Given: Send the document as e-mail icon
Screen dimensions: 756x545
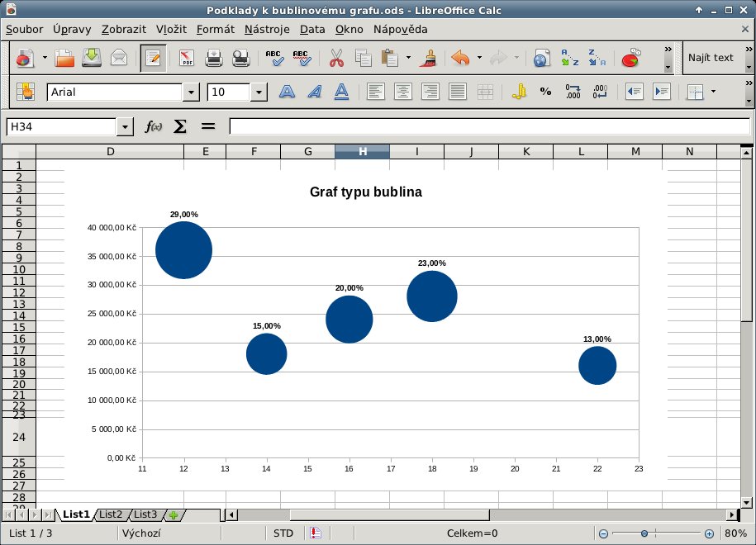Looking at the screenshot, I should coord(119,59).
